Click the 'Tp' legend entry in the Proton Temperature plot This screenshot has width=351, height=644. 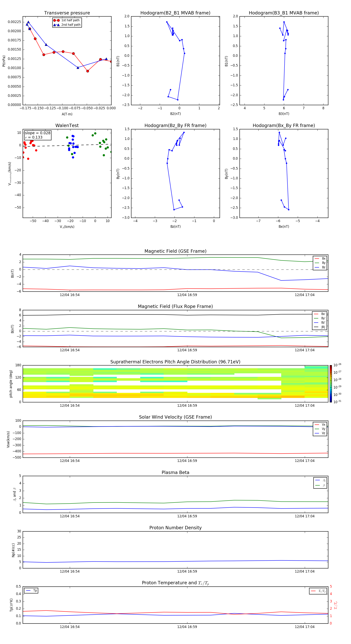pyautogui.click(x=31, y=591)
